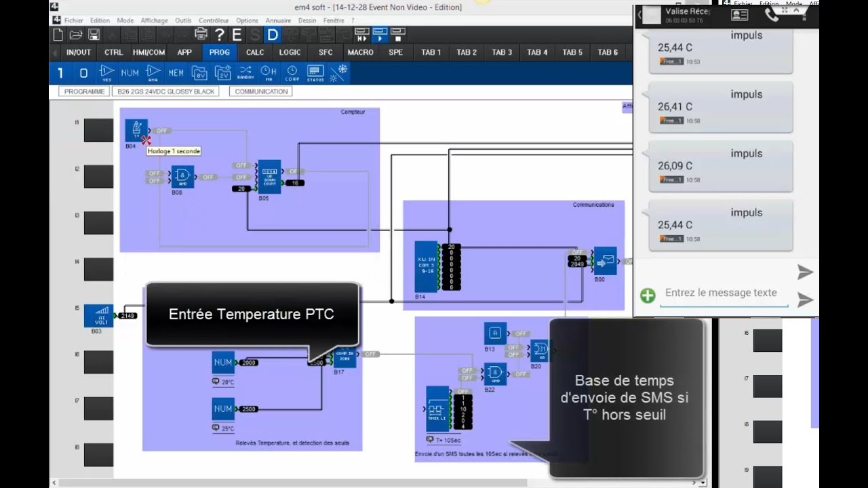868x488 pixels.
Task: Select the B05 up-down counter block
Action: pos(269,177)
